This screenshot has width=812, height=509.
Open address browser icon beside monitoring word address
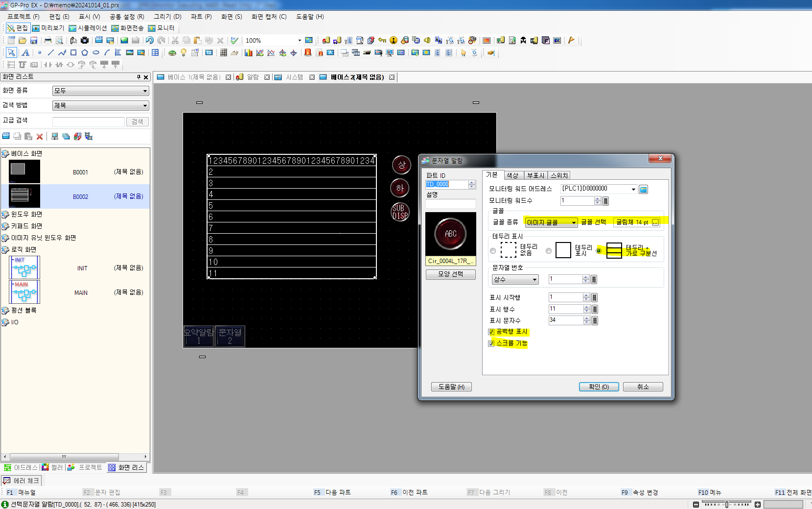pos(644,189)
